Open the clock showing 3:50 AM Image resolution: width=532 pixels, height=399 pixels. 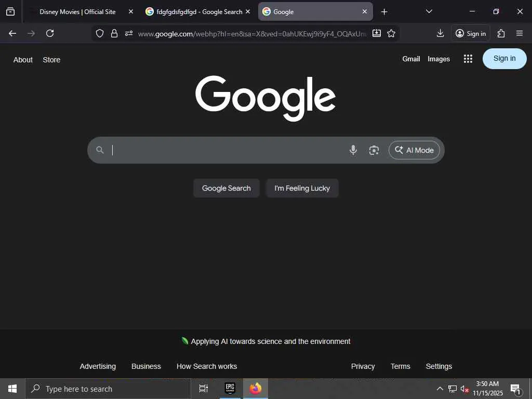pyautogui.click(x=487, y=389)
